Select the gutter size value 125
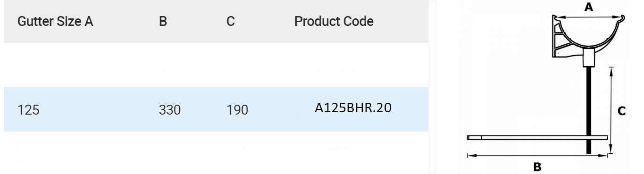This screenshot has width=644, height=174. click(28, 110)
